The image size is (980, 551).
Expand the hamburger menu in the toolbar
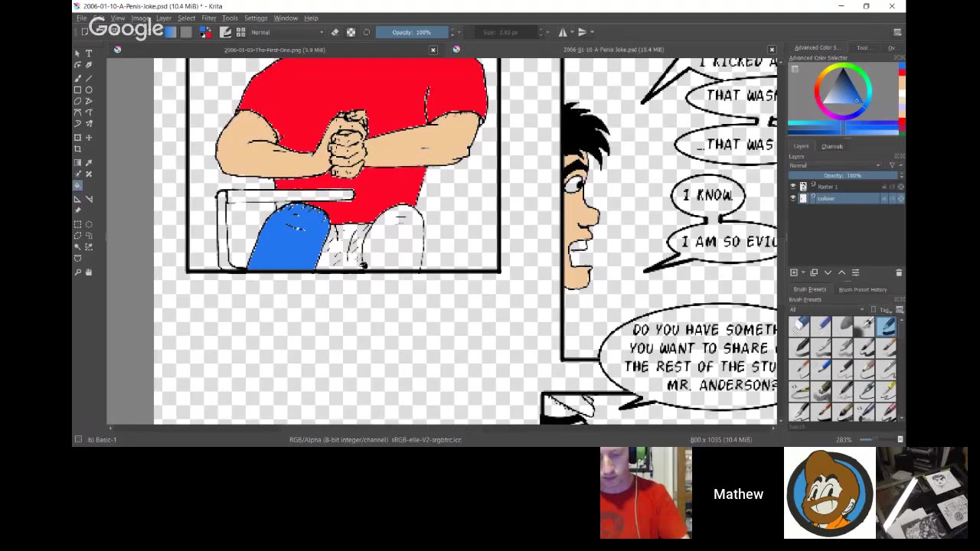tap(897, 32)
